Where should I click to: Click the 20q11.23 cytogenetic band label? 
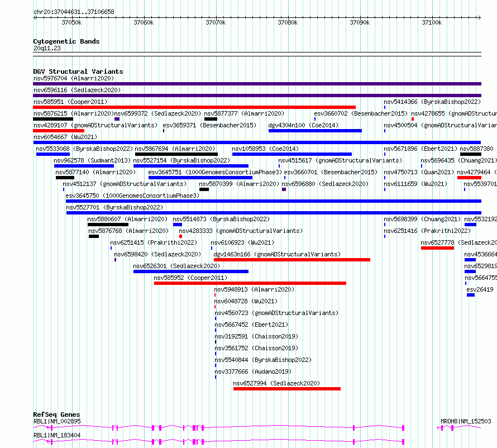pyautogui.click(x=47, y=48)
